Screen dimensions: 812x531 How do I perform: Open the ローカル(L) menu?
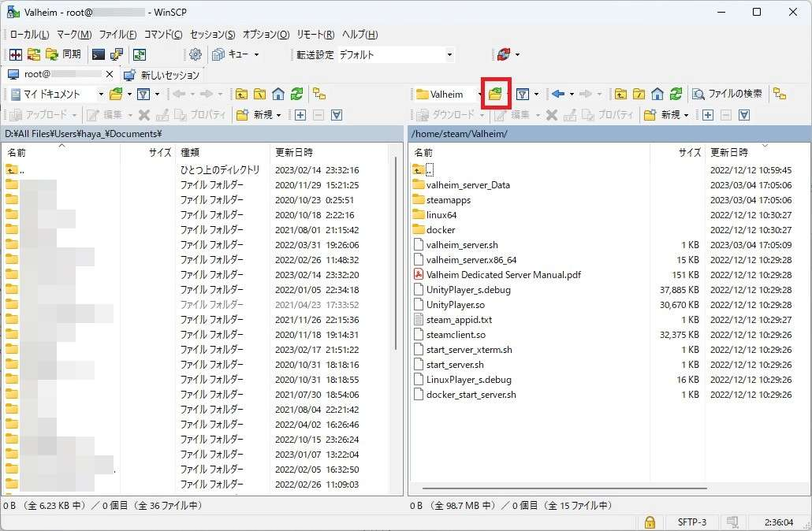29,35
